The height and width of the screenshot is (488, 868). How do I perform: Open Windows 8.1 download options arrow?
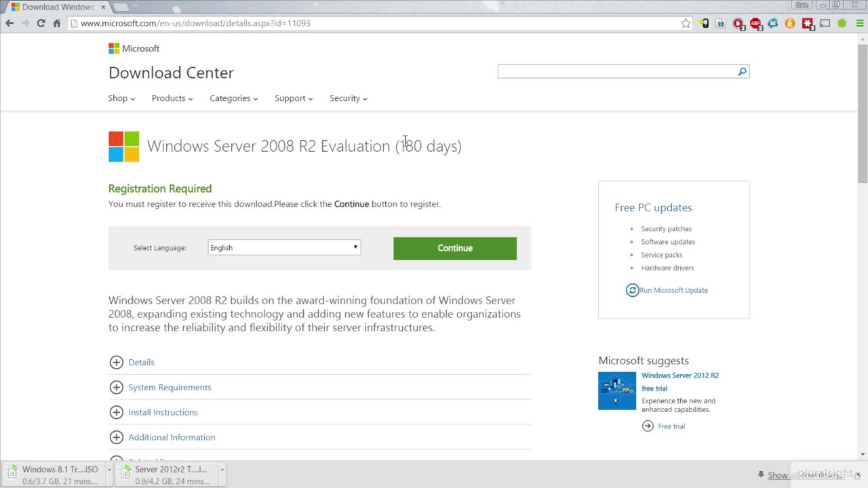pyautogui.click(x=109, y=469)
